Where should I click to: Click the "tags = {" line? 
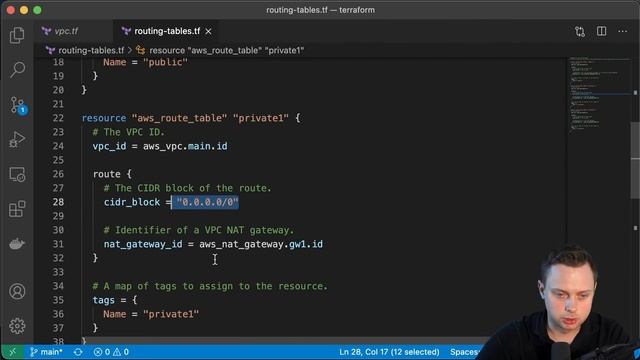coord(115,300)
